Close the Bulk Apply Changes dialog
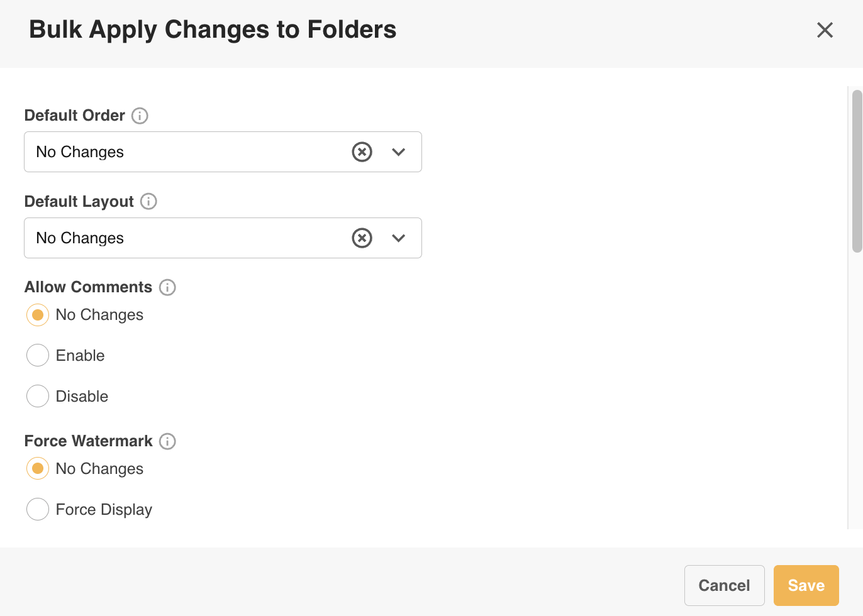The height and width of the screenshot is (616, 863). coord(825,30)
